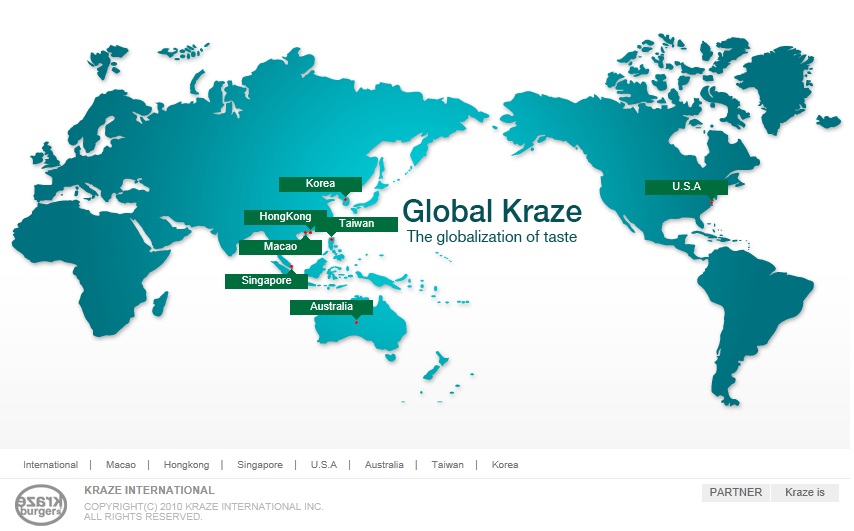This screenshot has height=531, width=854.
Task: Select the Korea label on the map
Action: 320,184
